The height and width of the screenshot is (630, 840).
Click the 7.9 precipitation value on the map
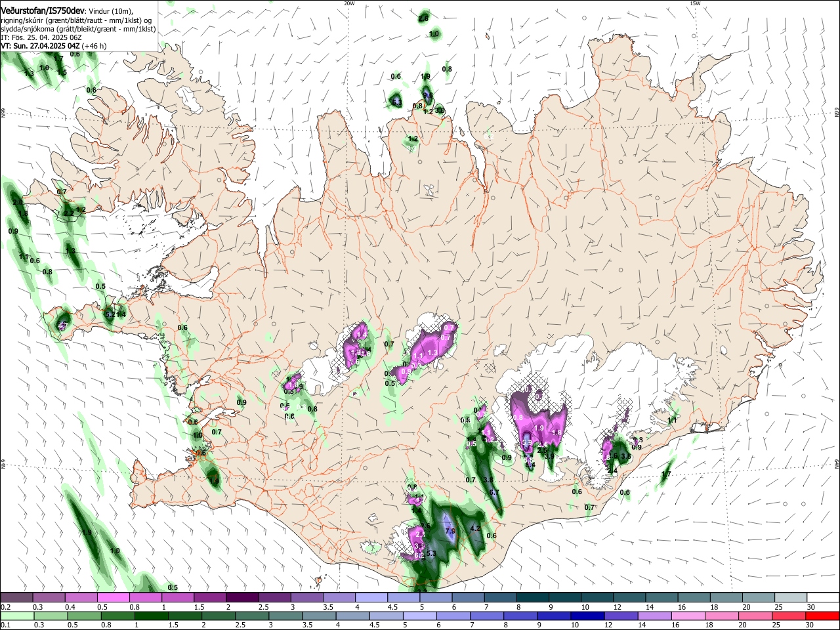[x=450, y=531]
